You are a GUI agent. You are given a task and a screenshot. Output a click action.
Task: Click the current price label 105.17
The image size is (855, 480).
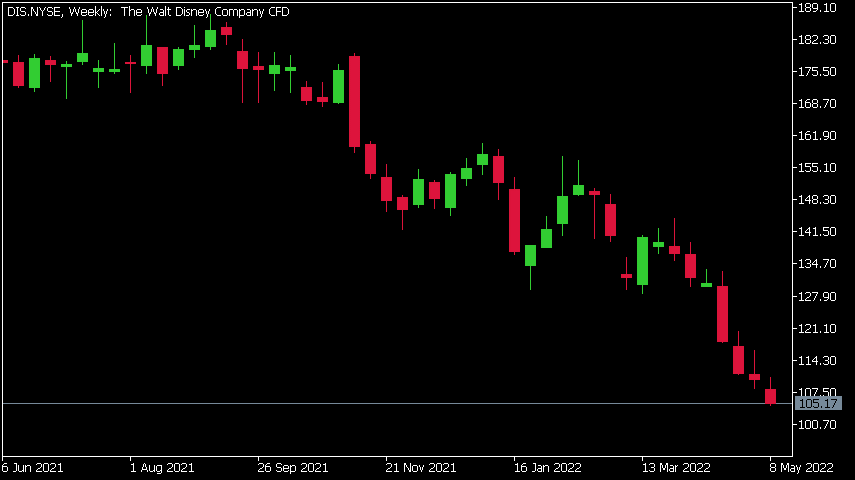[818, 404]
